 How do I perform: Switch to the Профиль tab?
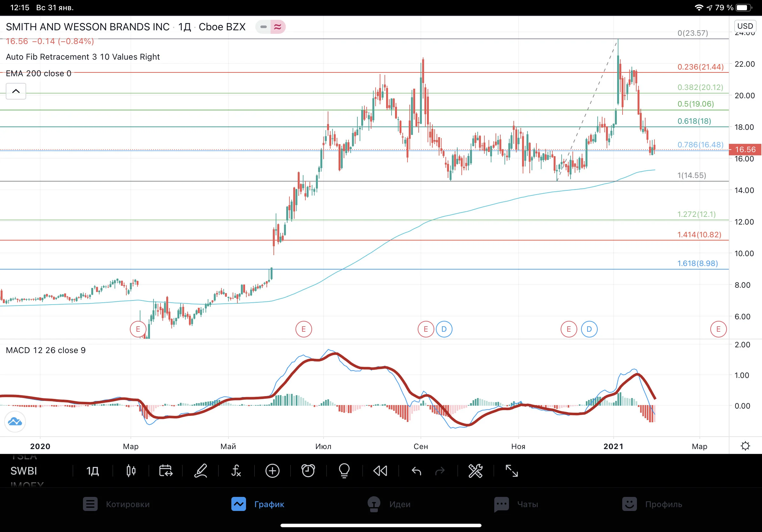tap(652, 504)
